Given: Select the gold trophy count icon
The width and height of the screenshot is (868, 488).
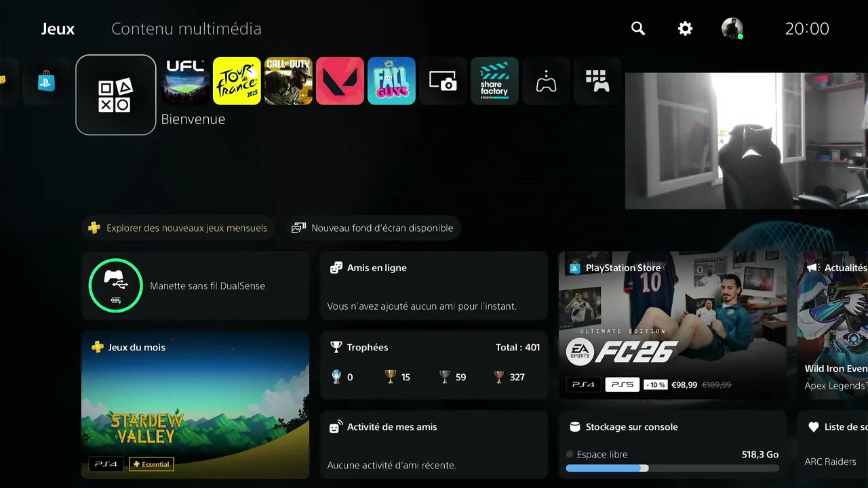Looking at the screenshot, I should pos(391,377).
